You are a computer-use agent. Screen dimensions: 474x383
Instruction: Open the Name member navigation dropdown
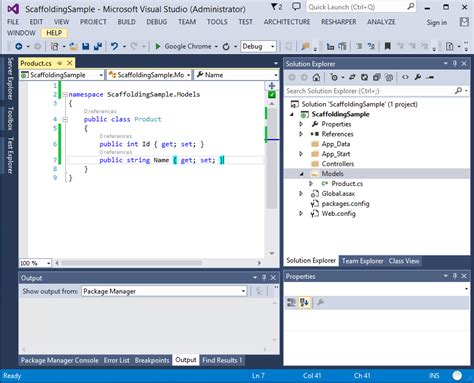pos(237,75)
